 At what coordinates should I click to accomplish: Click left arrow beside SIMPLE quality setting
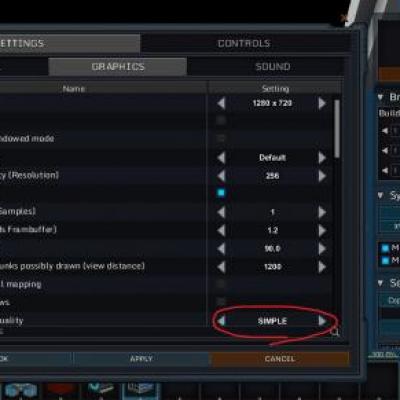click(x=221, y=321)
